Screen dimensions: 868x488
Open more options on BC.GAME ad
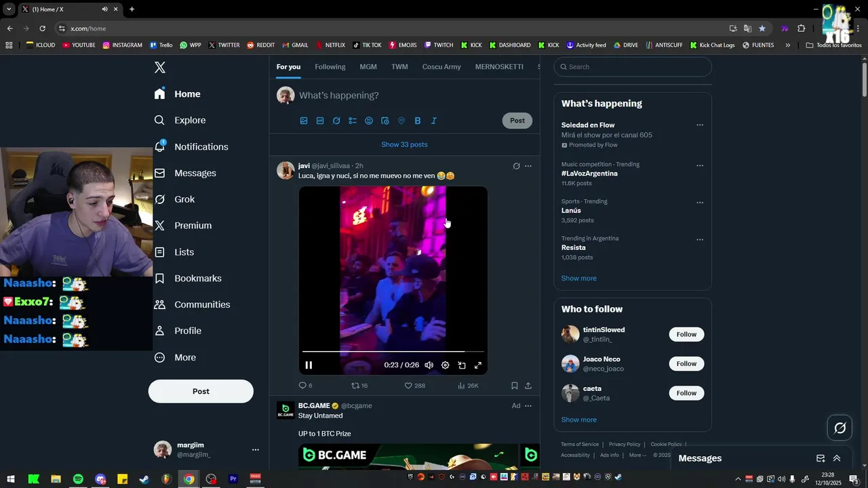click(x=528, y=406)
